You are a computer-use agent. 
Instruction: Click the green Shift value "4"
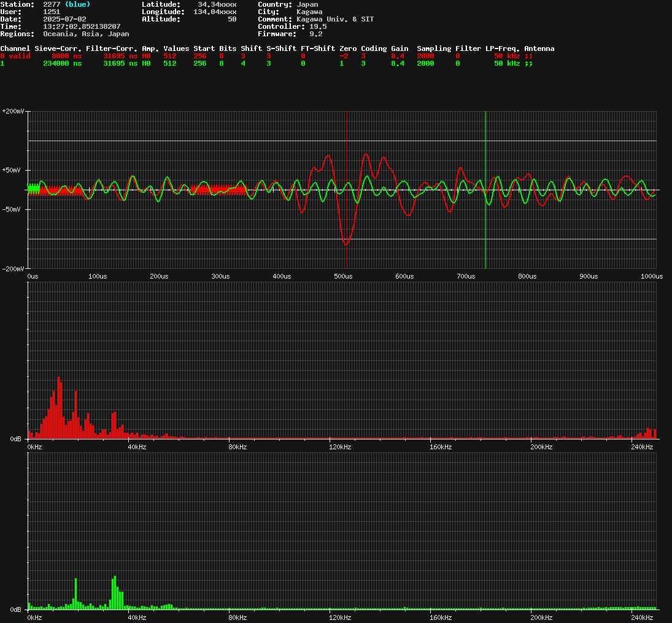(x=243, y=63)
